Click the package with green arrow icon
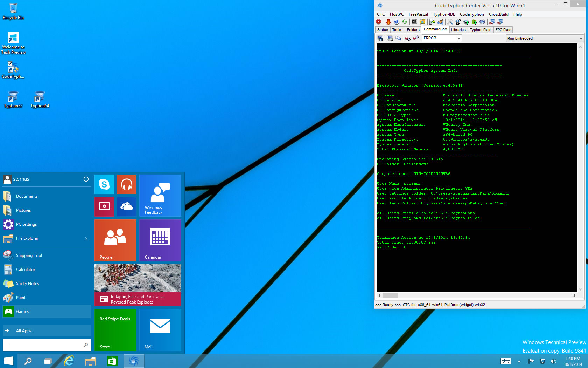The image size is (588, 368). point(474,22)
